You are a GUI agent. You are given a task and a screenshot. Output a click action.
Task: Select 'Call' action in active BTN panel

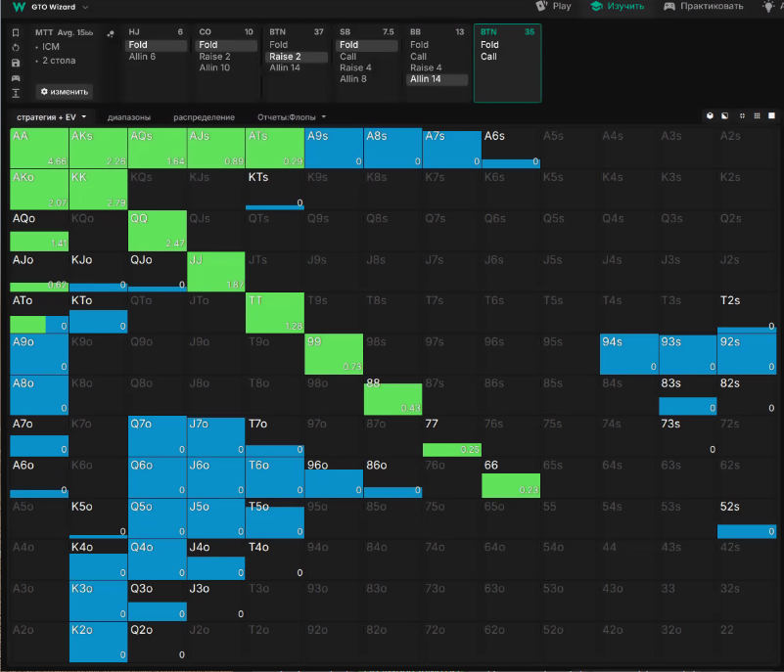tap(488, 57)
